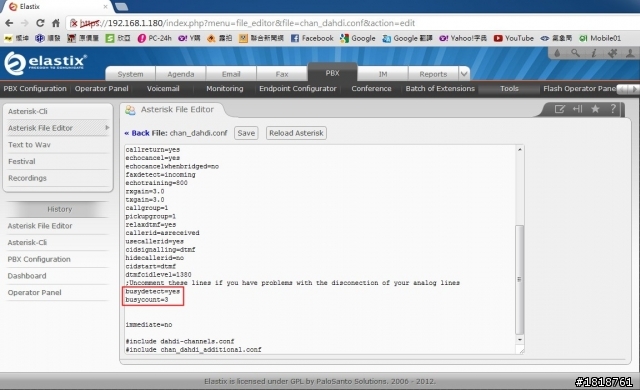Switch to the Agenda tab
The image size is (640, 390).
pyautogui.click(x=180, y=74)
